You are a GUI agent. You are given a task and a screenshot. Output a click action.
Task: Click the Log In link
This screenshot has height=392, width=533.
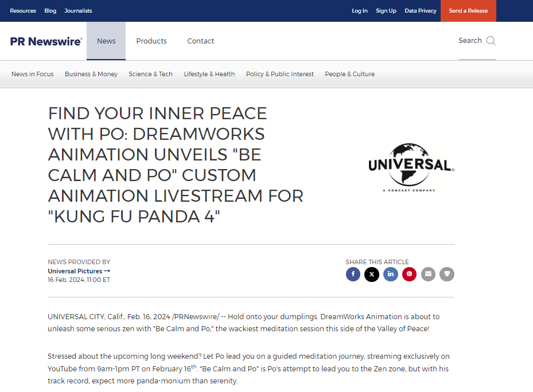[360, 11]
